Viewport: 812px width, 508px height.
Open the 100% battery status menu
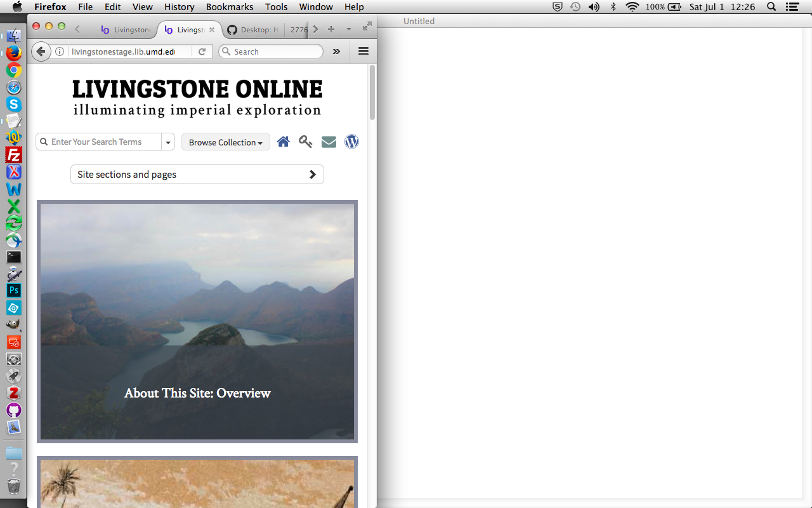point(664,7)
